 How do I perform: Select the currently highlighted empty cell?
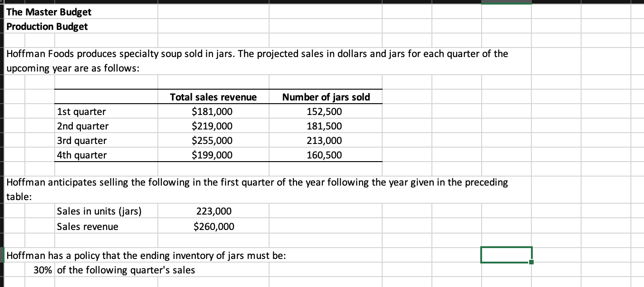pos(507,255)
